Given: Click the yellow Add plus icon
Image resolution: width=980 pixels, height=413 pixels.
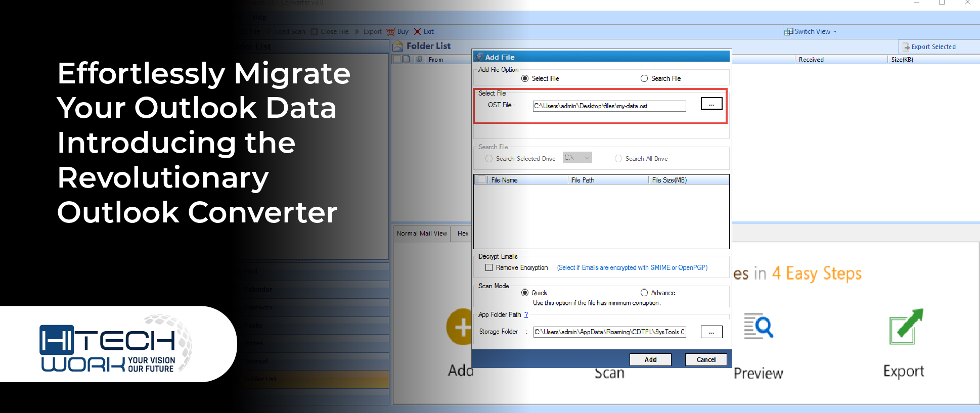Looking at the screenshot, I should 460,327.
